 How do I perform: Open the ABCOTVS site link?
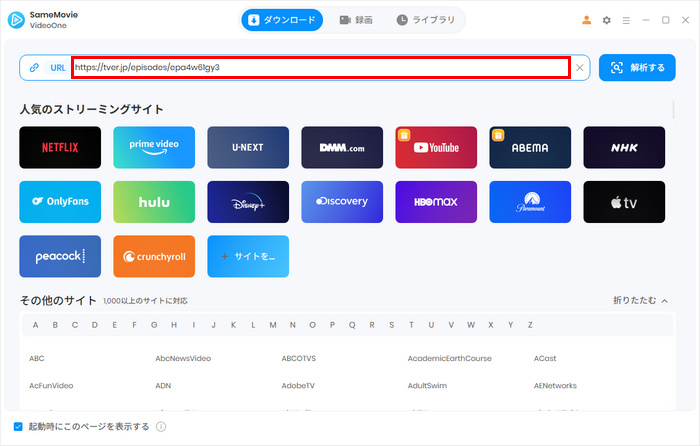[x=299, y=358]
